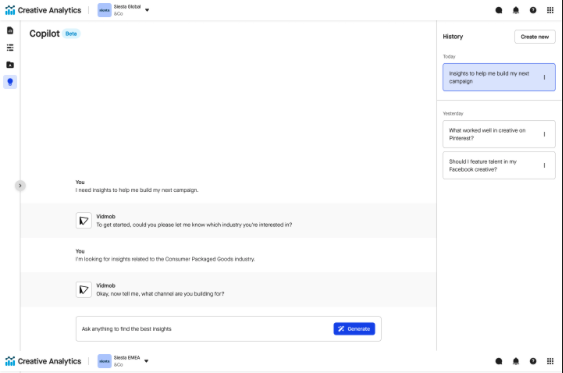This screenshot has width=563, height=373.
Task: Click the Copilot page heading
Action: pyautogui.click(x=45, y=34)
